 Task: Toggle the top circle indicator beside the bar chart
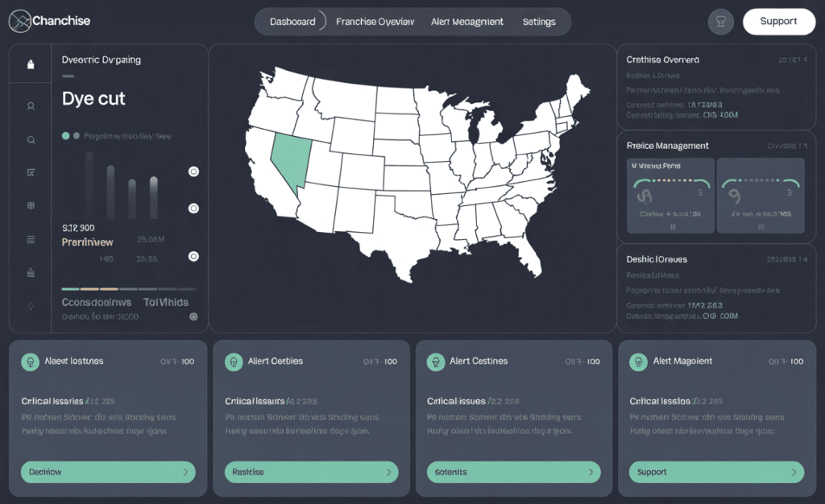(x=193, y=171)
